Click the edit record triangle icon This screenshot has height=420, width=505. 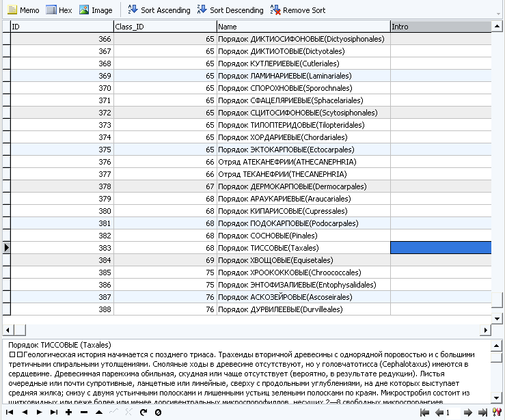[x=98, y=412]
